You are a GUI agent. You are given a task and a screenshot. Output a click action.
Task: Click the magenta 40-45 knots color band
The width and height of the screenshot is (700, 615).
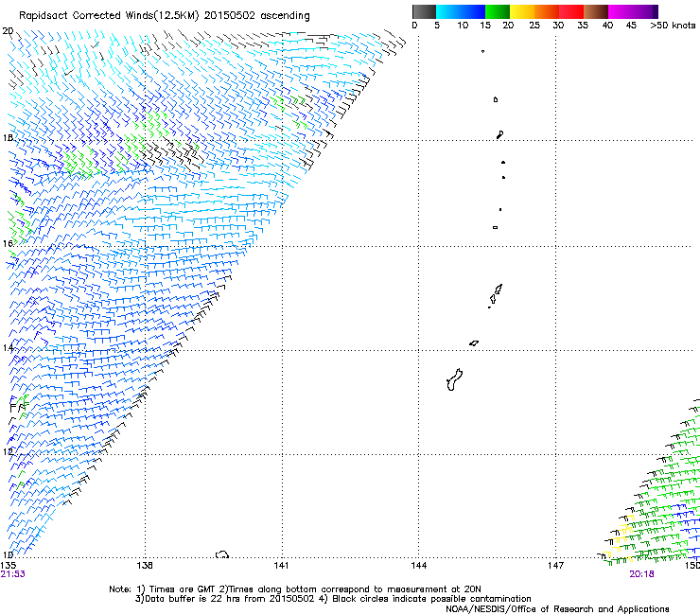pos(621,11)
